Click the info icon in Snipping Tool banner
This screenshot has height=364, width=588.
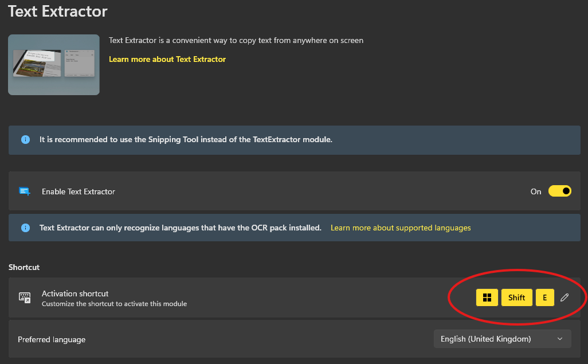25,139
